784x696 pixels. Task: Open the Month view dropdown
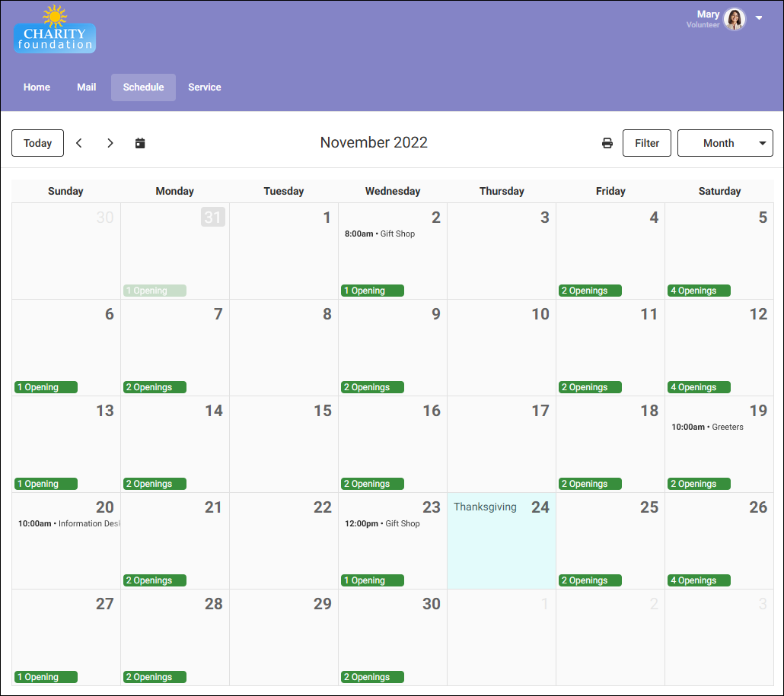pyautogui.click(x=725, y=143)
